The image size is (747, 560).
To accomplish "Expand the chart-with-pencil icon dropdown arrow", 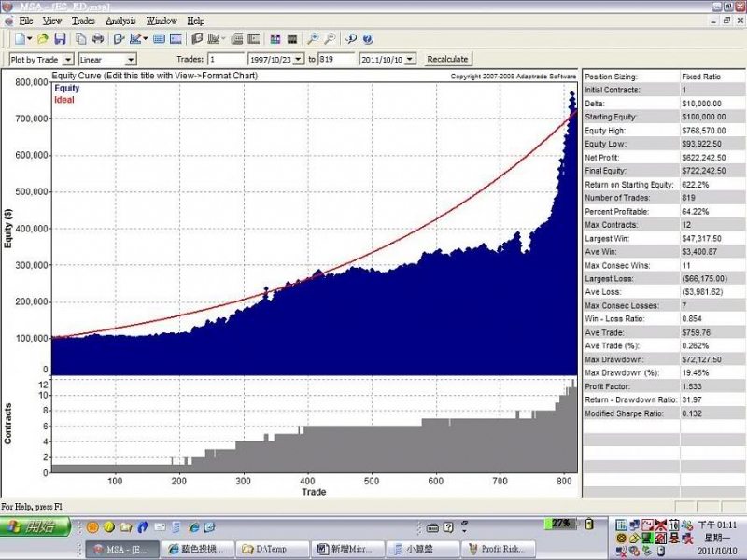I will [x=146, y=39].
